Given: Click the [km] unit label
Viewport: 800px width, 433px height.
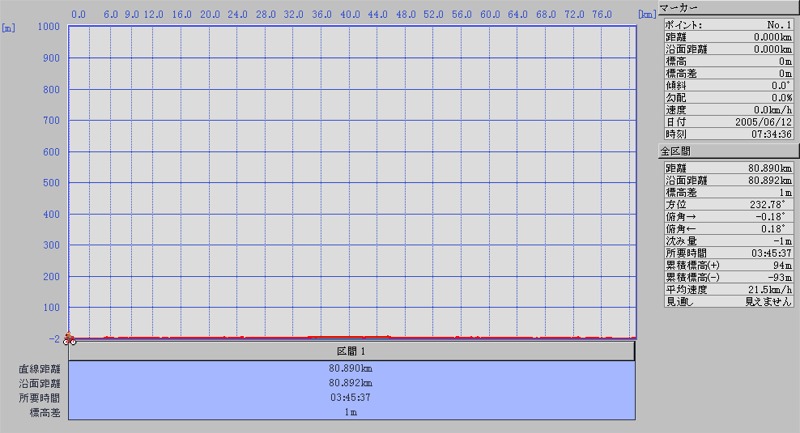Looking at the screenshot, I should point(646,15).
